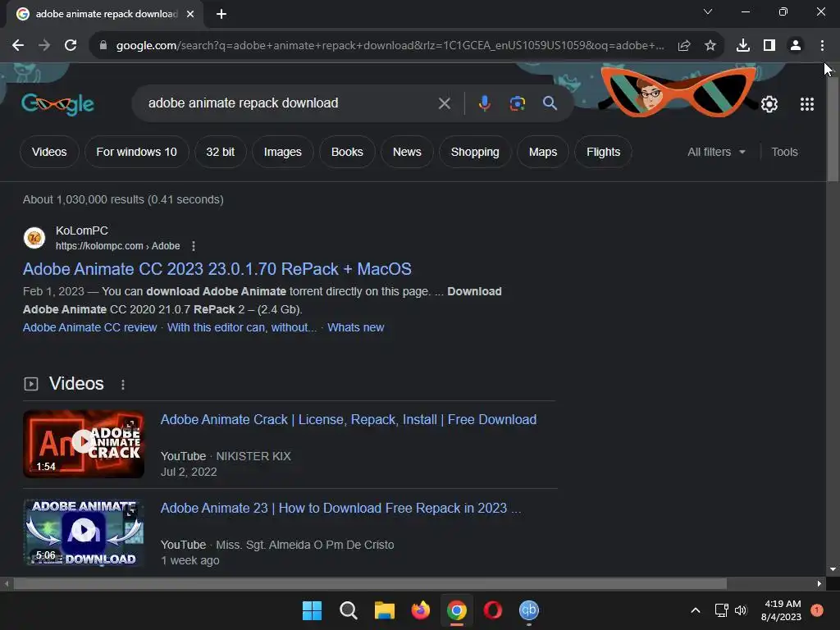The height and width of the screenshot is (630, 840).
Task: Open Chrome profile menu
Action: tap(796, 46)
